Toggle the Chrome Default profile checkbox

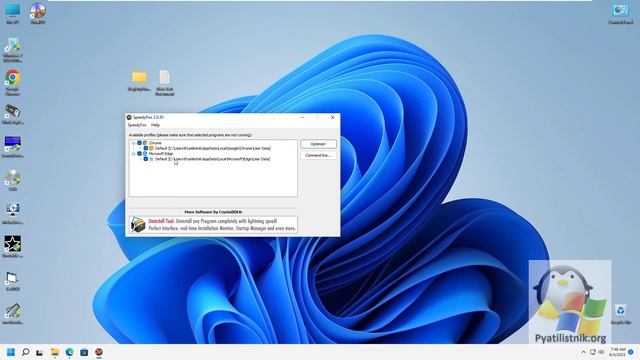pyautogui.click(x=146, y=148)
